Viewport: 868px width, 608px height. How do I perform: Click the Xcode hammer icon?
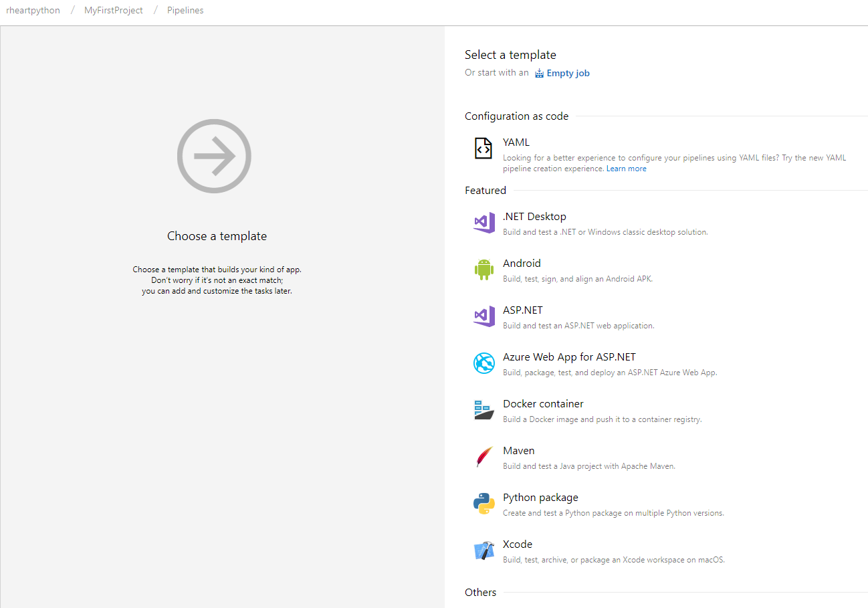(x=483, y=550)
